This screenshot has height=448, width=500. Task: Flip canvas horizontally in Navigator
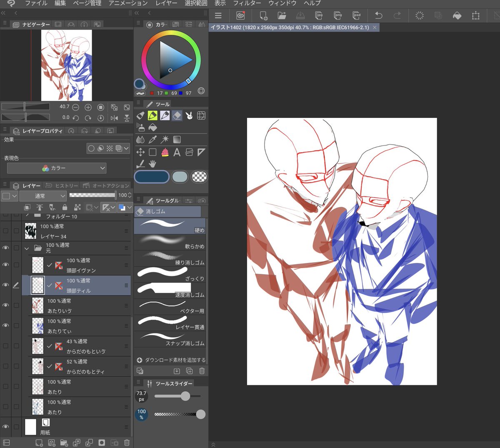click(114, 118)
